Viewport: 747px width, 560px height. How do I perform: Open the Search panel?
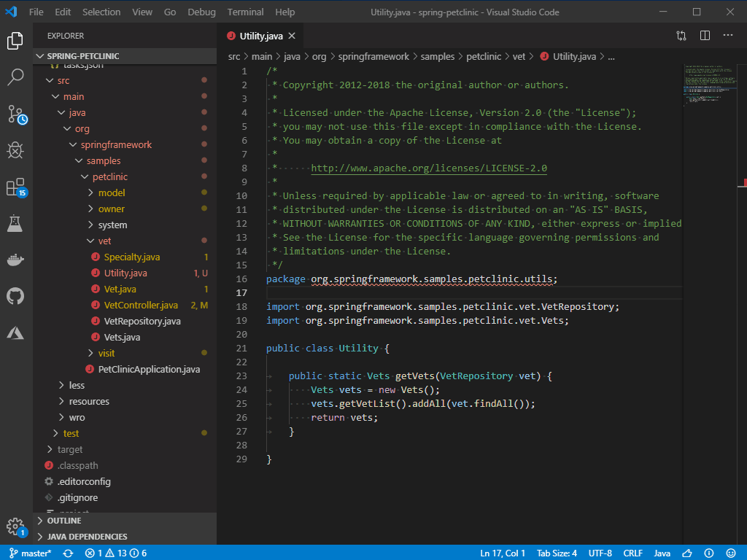pyautogui.click(x=16, y=75)
